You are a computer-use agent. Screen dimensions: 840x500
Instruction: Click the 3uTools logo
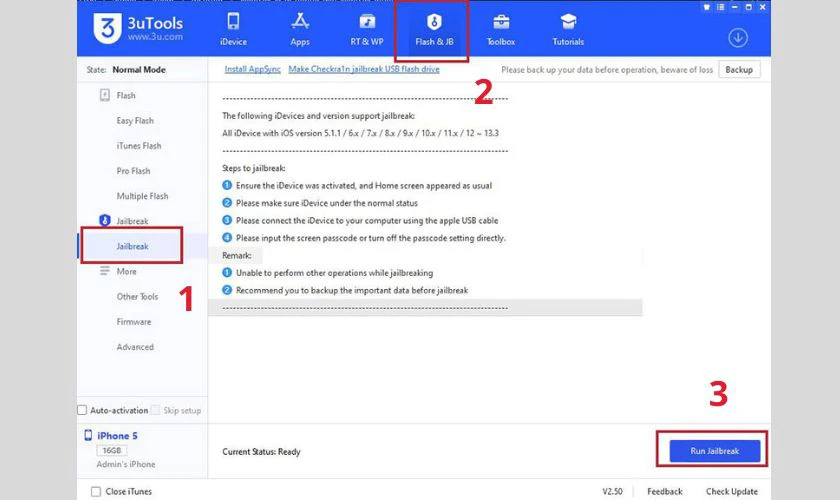click(138, 28)
